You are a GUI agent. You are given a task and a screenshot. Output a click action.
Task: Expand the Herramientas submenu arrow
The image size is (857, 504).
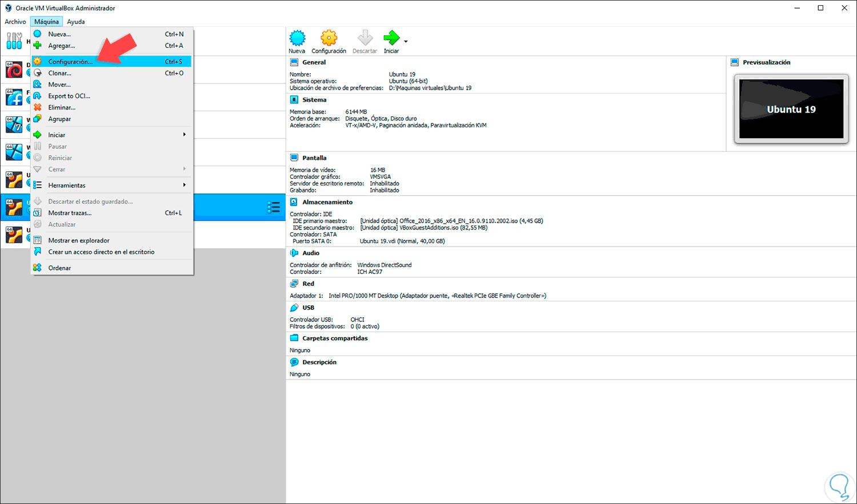[x=185, y=185]
